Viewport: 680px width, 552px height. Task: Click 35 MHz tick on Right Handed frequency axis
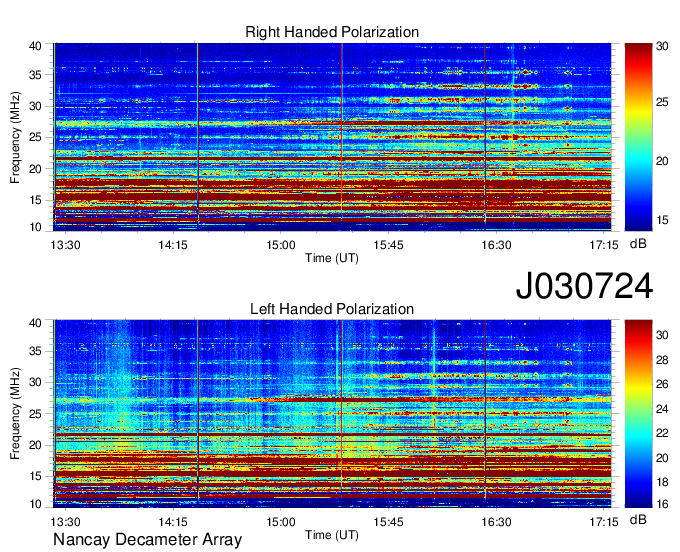pos(35,75)
